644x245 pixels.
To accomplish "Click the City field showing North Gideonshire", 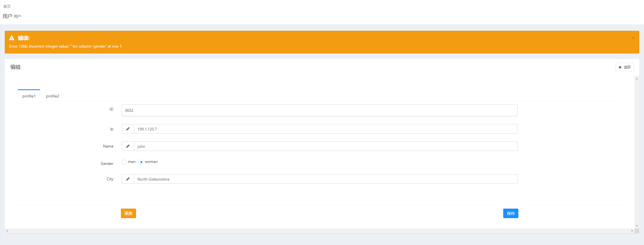I will coord(325,179).
